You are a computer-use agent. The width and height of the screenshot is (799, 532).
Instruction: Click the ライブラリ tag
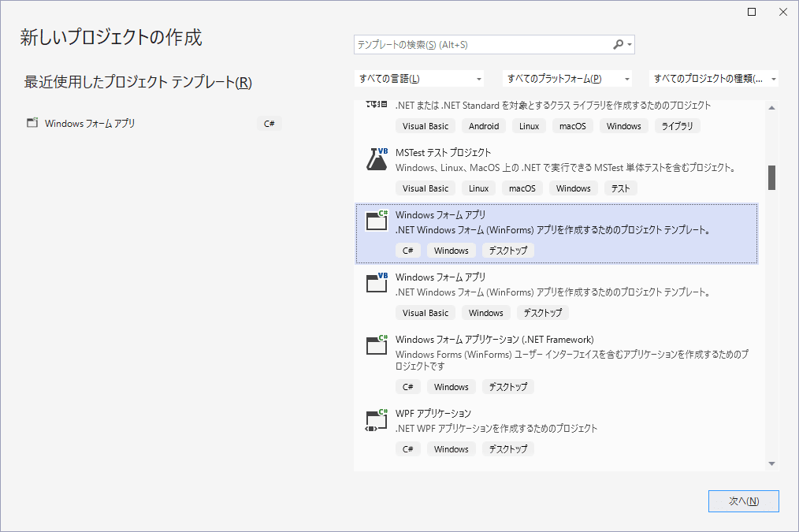[677, 126]
